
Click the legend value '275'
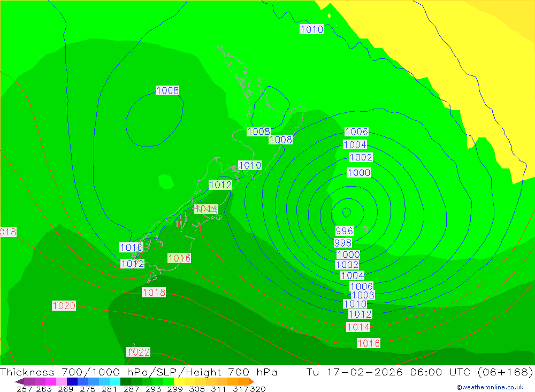coord(87,389)
